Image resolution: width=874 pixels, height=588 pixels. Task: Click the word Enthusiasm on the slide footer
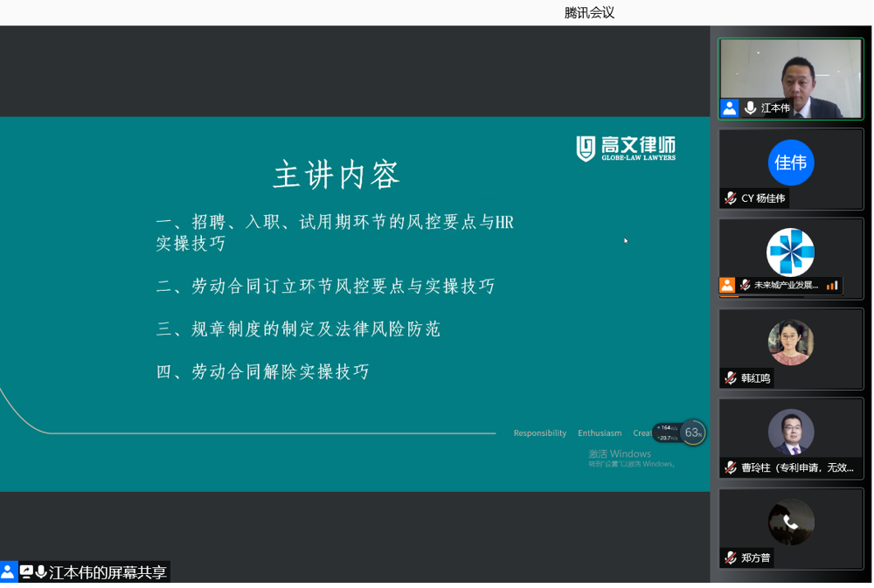click(x=600, y=433)
